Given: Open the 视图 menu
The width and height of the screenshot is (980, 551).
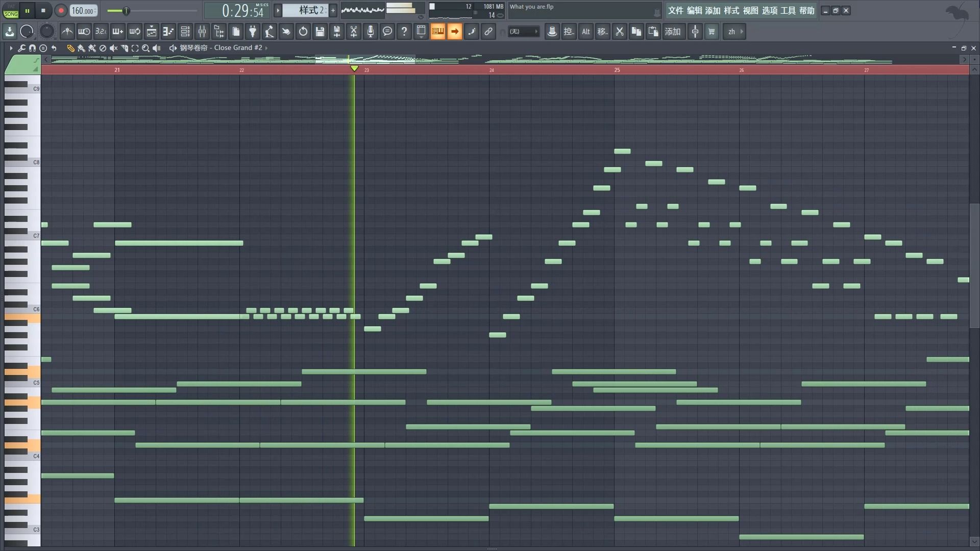Looking at the screenshot, I should point(750,11).
